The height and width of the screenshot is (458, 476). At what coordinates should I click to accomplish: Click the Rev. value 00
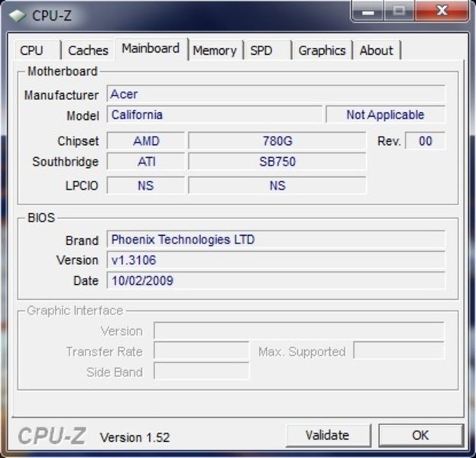pyautogui.click(x=426, y=141)
